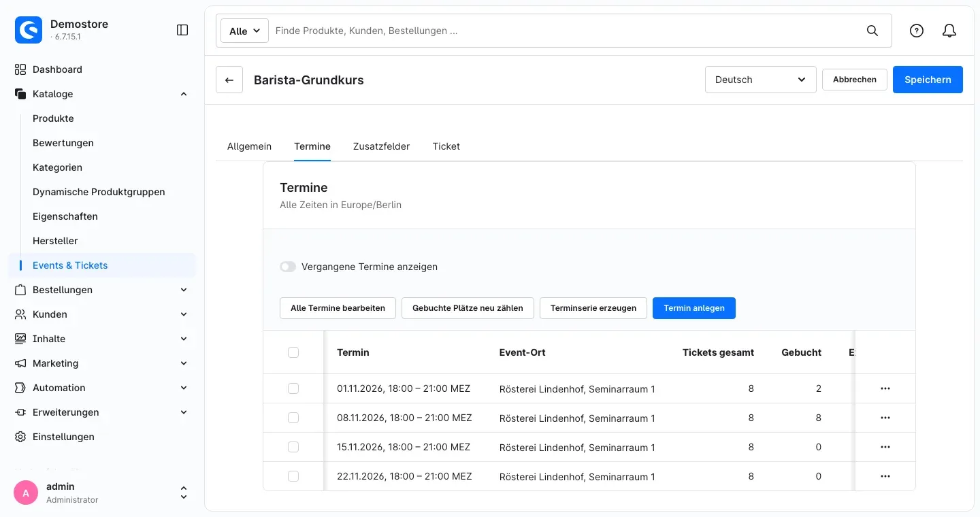Screen dimensions: 980x517
Task: Click the Bestellungen bag icon
Action: (x=20, y=290)
